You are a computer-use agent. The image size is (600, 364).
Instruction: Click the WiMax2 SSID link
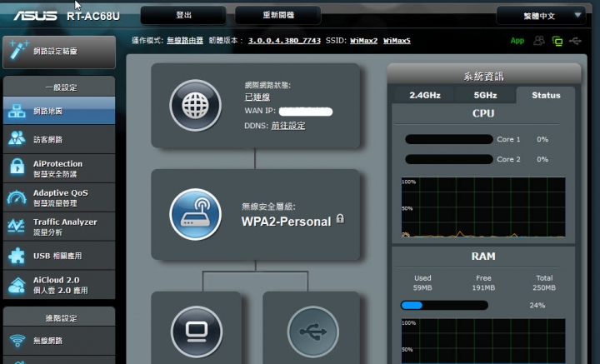coord(363,41)
